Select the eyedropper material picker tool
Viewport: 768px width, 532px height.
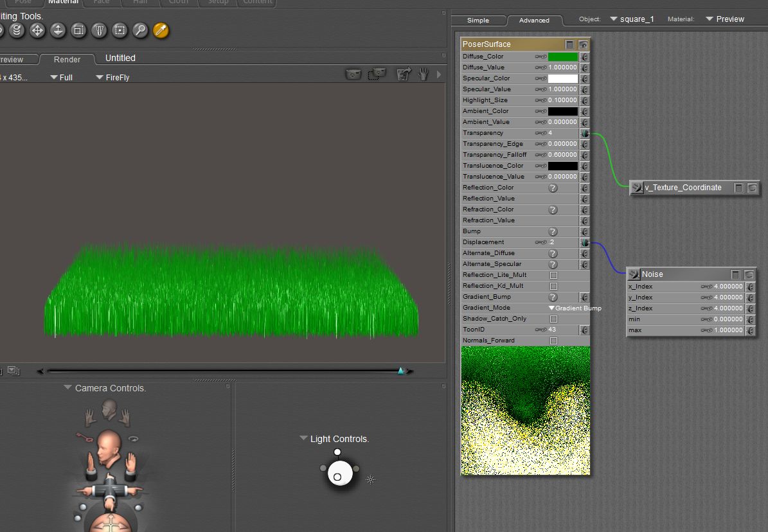161,30
